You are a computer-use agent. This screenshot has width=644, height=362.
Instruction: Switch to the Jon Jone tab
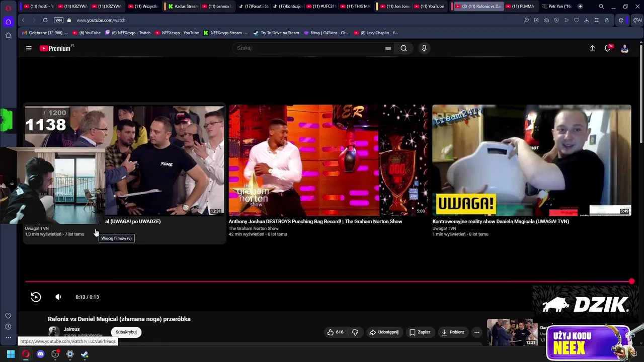pyautogui.click(x=394, y=7)
